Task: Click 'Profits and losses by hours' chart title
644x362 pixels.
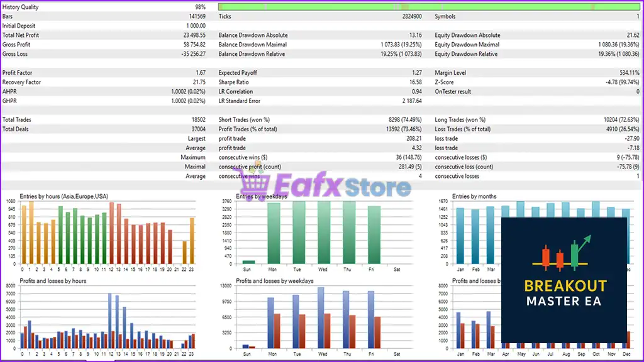Action: pos(53,281)
